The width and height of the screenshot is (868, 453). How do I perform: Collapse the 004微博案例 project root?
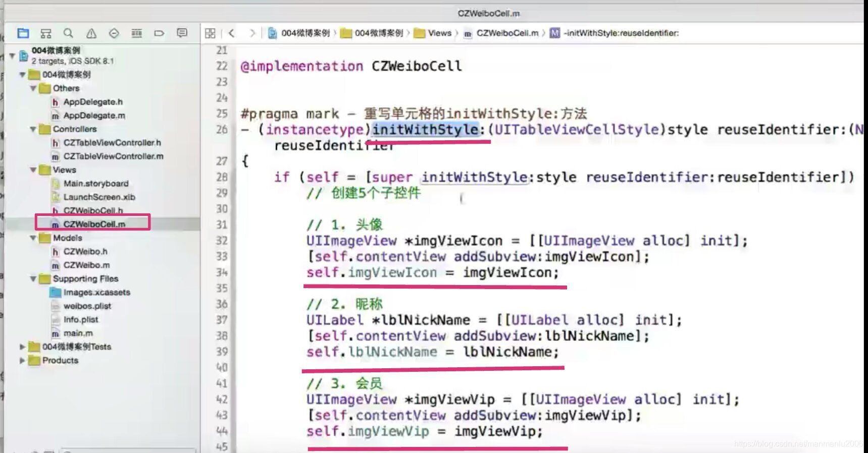pyautogui.click(x=12, y=55)
